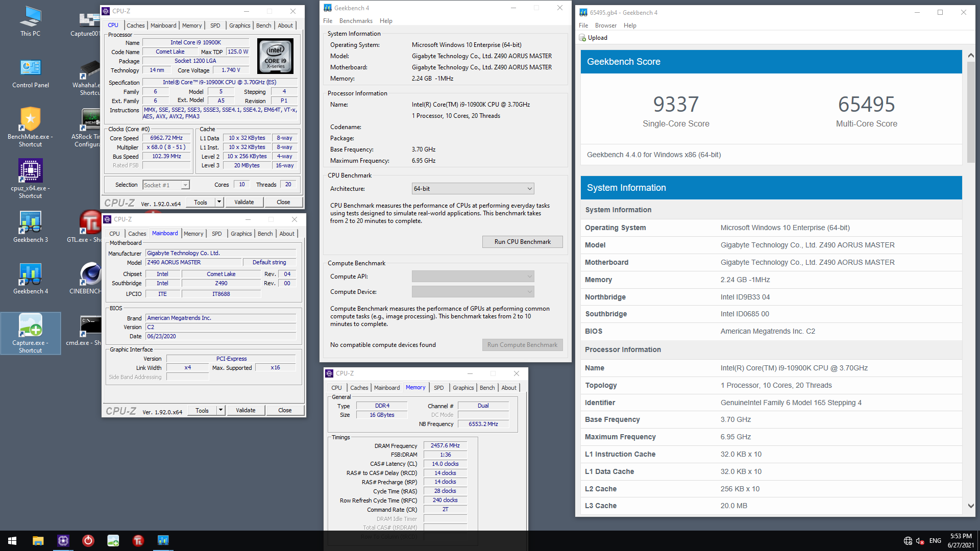Click Upload in Geekbench results window

tap(593, 38)
